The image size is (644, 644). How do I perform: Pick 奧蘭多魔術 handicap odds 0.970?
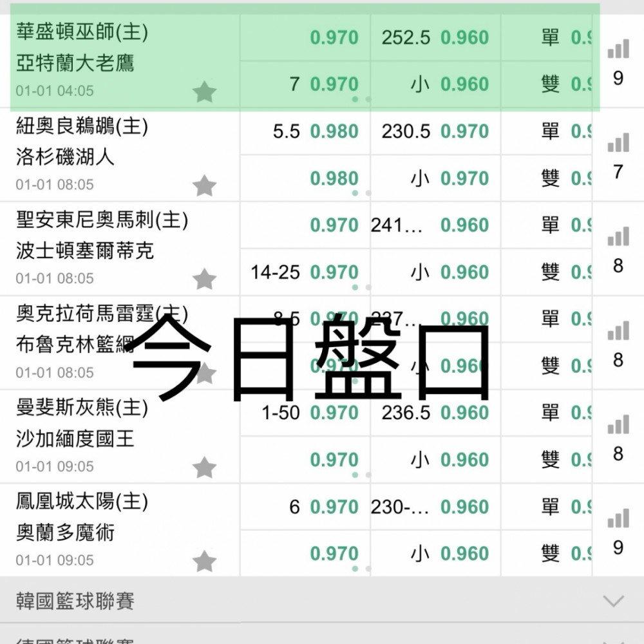pyautogui.click(x=305, y=554)
